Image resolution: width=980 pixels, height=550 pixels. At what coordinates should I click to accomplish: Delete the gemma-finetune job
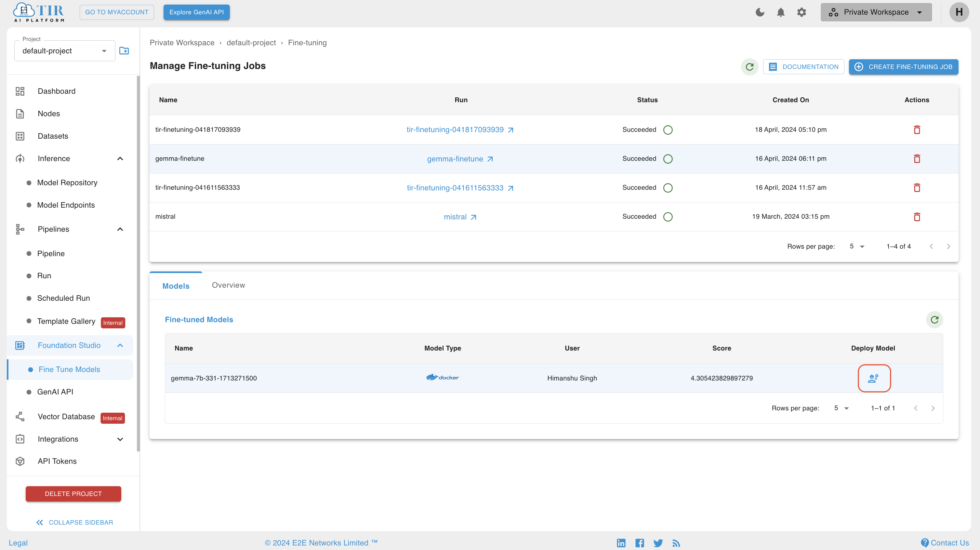point(917,158)
